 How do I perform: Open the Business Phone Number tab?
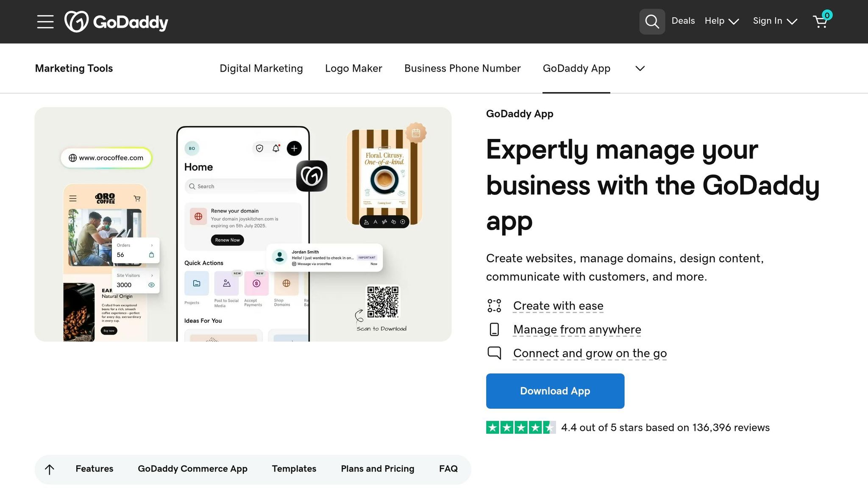click(462, 68)
